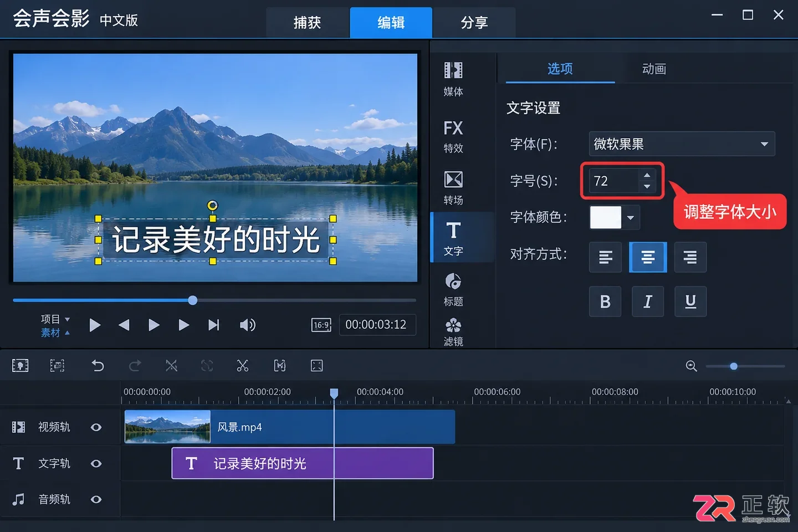Open the 媒体 media library panel
Viewport: 798px width, 532px height.
click(x=453, y=79)
